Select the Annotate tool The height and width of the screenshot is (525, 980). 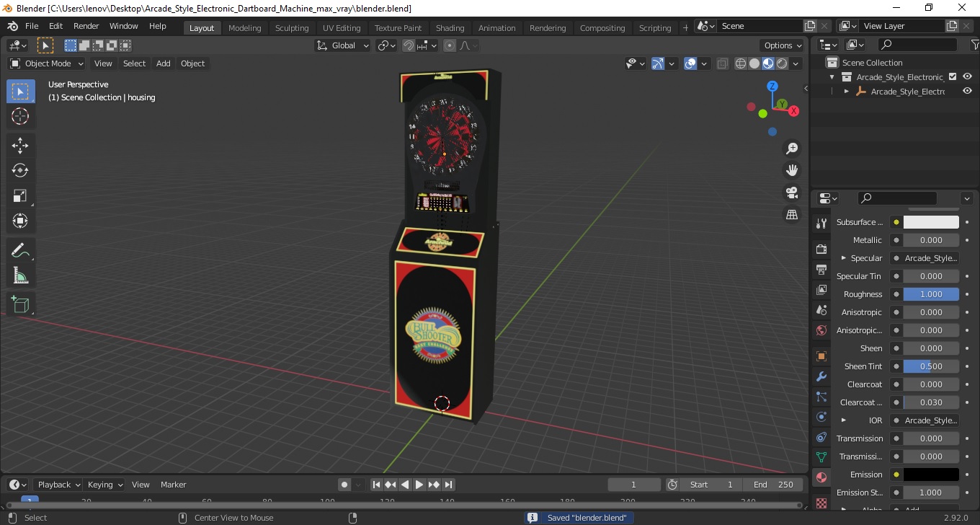pos(20,250)
